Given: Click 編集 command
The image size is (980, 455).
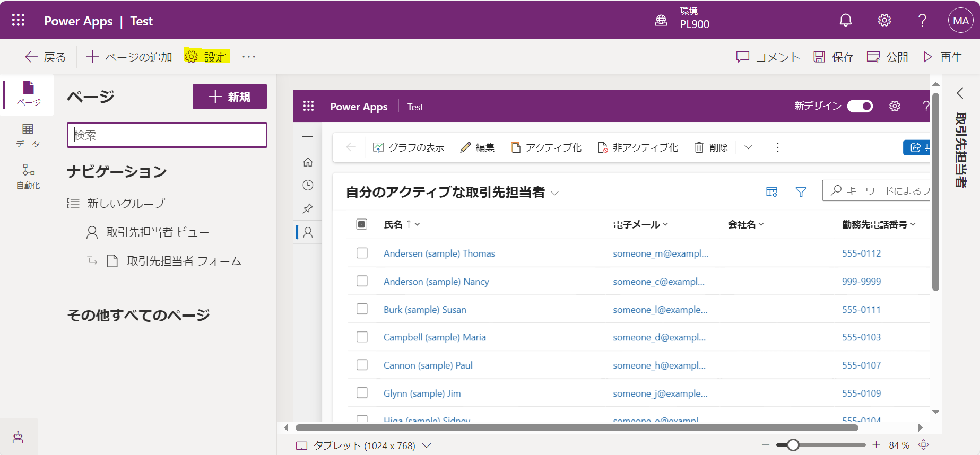Looking at the screenshot, I should click(x=478, y=147).
